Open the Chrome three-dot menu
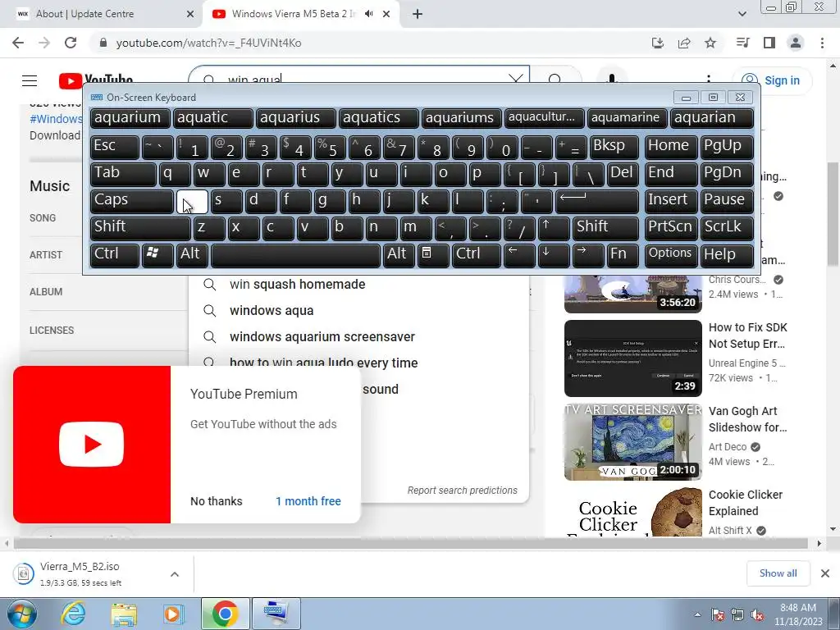 pyautogui.click(x=822, y=43)
